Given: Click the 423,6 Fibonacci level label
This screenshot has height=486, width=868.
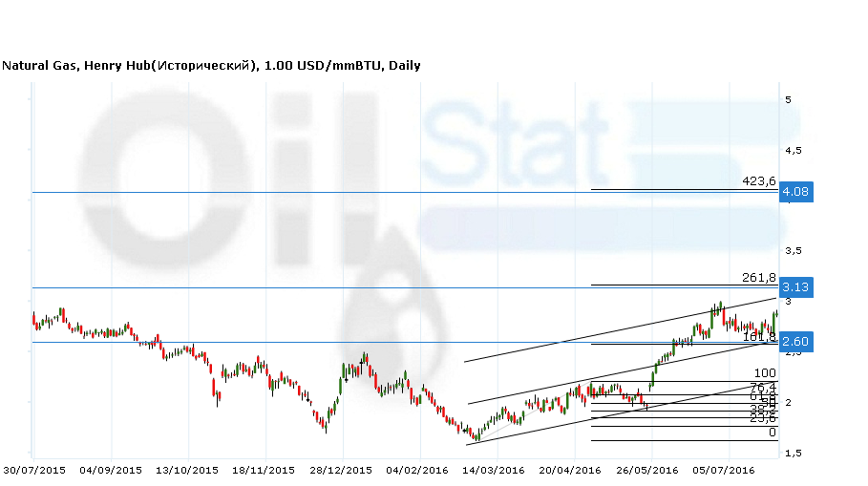Looking at the screenshot, I should click(758, 180).
